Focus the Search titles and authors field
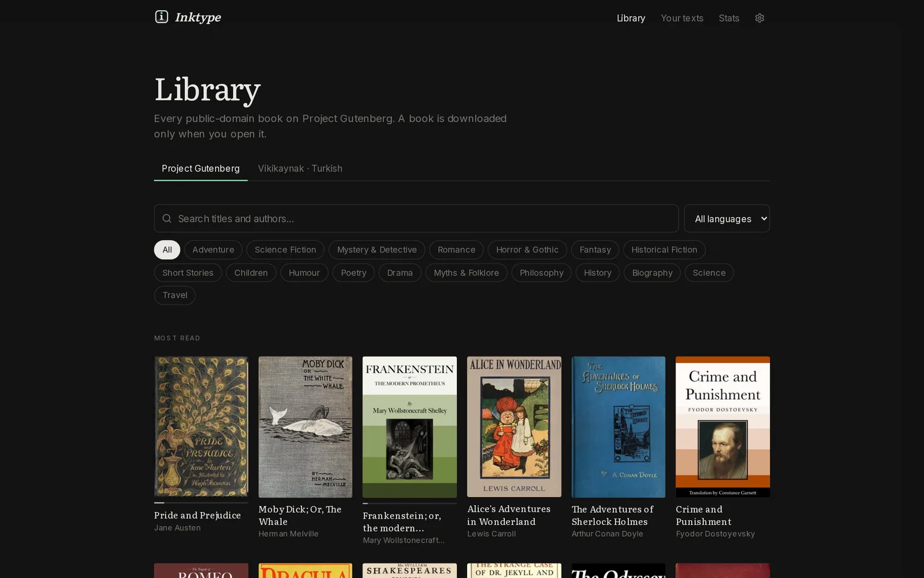This screenshot has width=924, height=578. tap(416, 218)
